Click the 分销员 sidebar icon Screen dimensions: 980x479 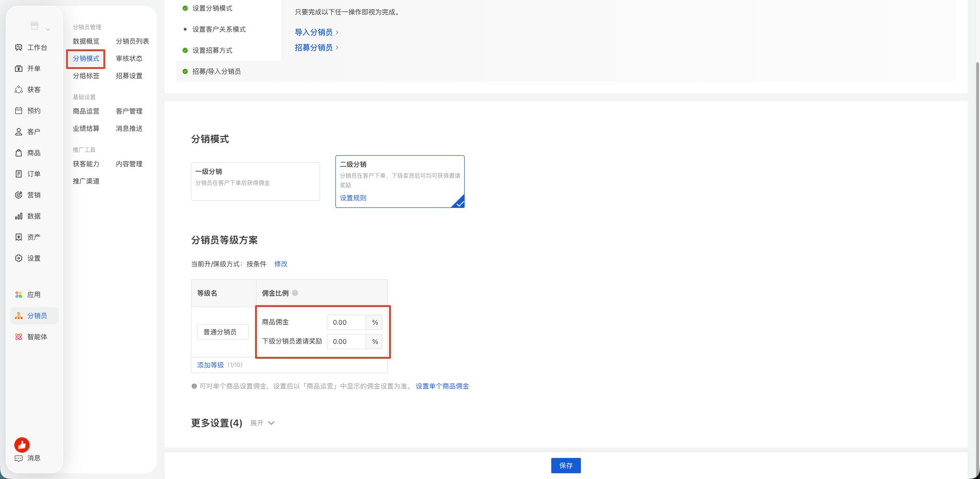(19, 316)
